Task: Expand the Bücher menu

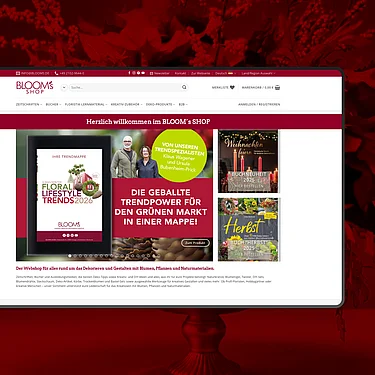Action: [x=53, y=104]
